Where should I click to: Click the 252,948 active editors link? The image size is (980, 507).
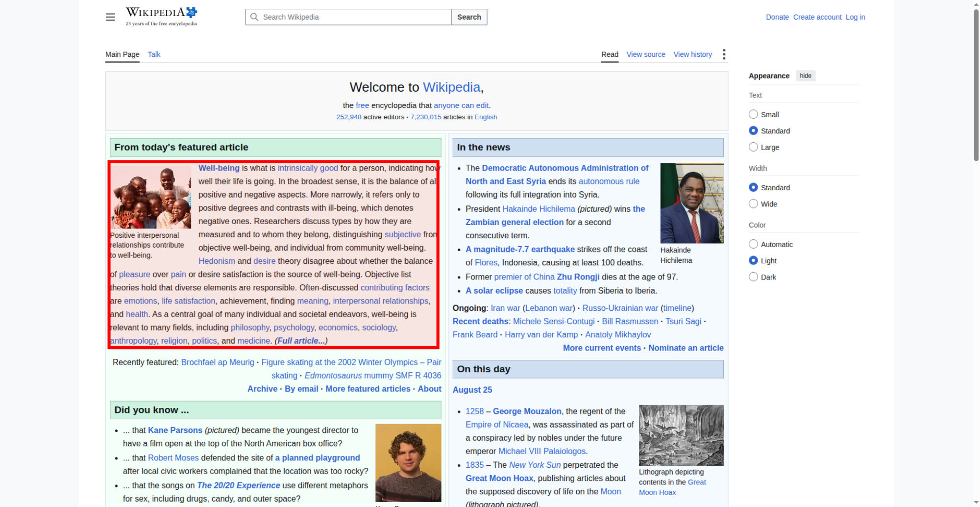click(x=349, y=117)
